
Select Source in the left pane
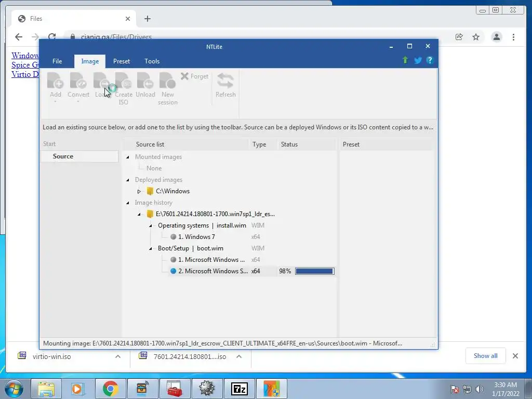(79, 156)
